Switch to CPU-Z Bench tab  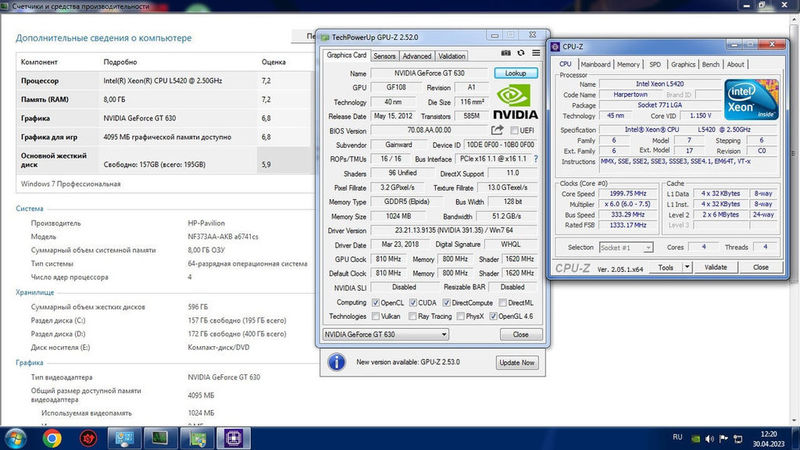pyautogui.click(x=710, y=64)
